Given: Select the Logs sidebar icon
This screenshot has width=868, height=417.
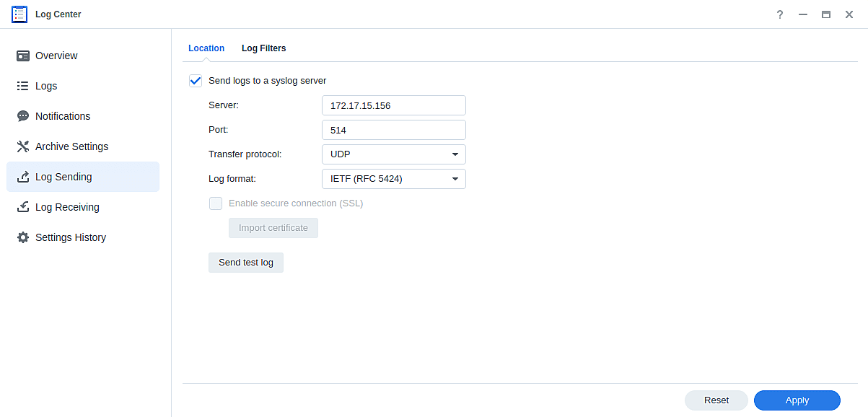Looking at the screenshot, I should (x=22, y=86).
